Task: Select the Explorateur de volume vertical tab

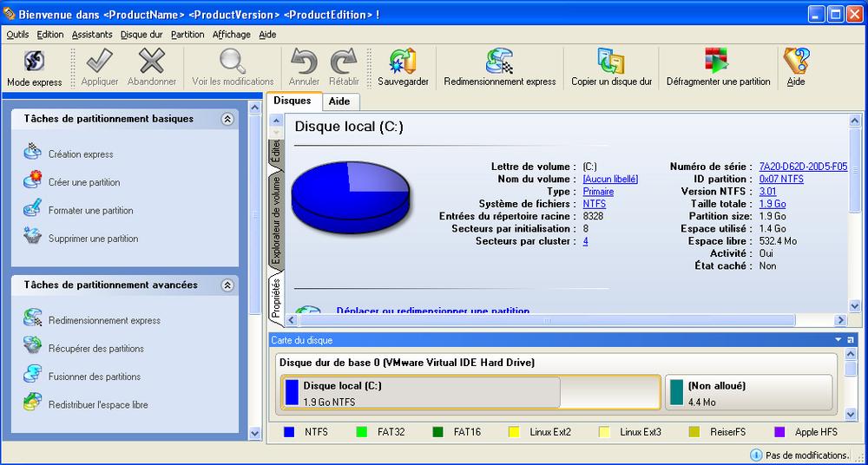Action: [277, 219]
